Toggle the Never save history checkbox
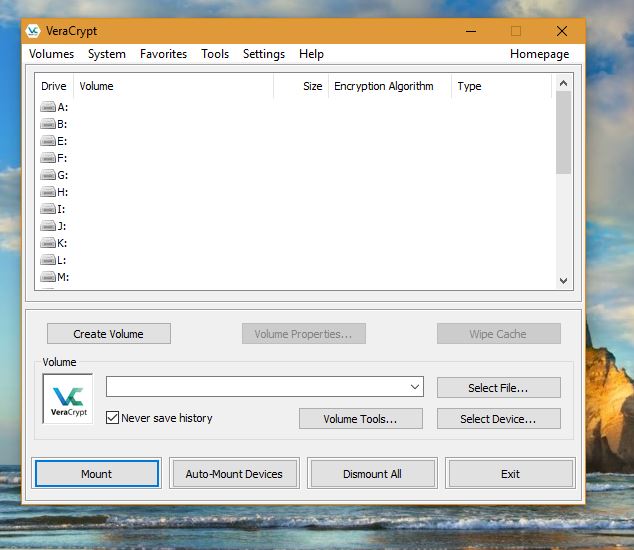 click(x=112, y=418)
